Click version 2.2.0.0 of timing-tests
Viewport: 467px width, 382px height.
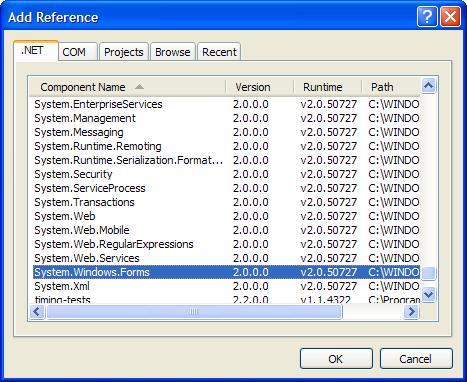pyautogui.click(x=251, y=299)
